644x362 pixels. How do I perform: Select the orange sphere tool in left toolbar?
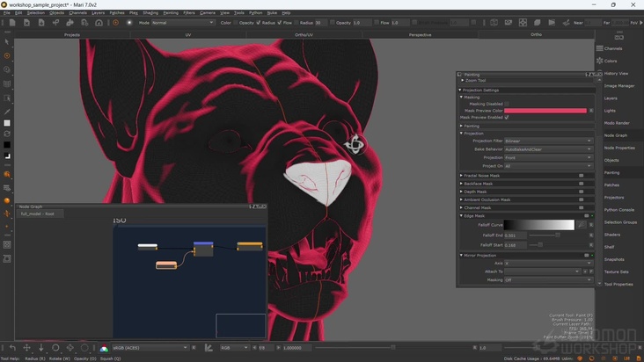pyautogui.click(x=7, y=200)
